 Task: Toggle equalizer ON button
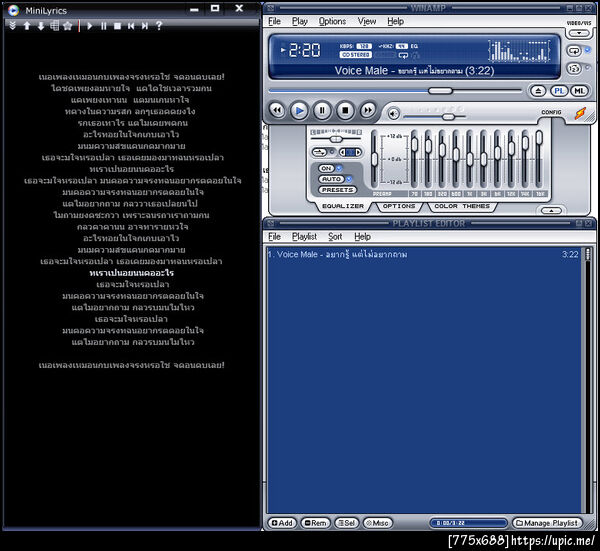click(x=326, y=168)
